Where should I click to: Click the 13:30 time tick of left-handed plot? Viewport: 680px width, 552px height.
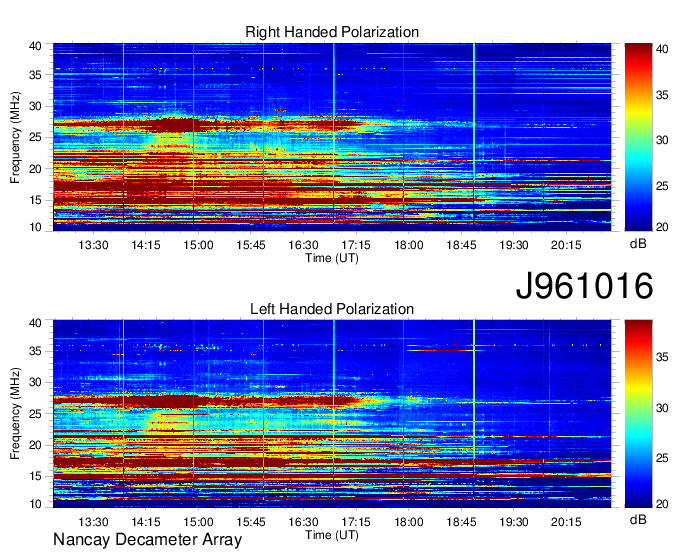click(93, 522)
